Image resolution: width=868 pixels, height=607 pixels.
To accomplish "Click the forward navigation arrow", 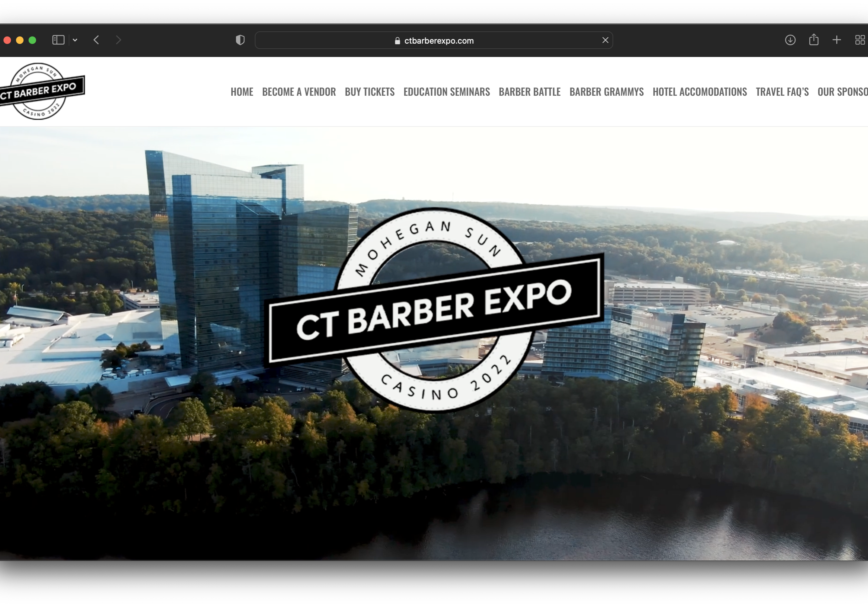I will (118, 40).
